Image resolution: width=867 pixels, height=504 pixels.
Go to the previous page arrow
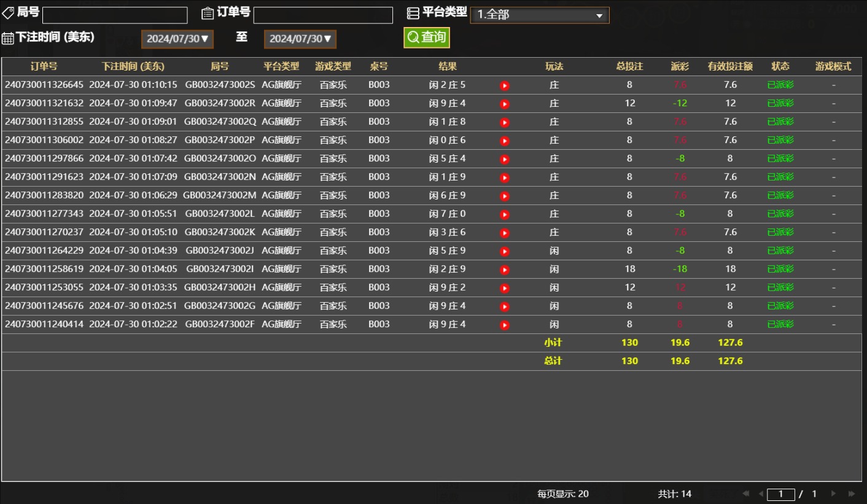(761, 494)
